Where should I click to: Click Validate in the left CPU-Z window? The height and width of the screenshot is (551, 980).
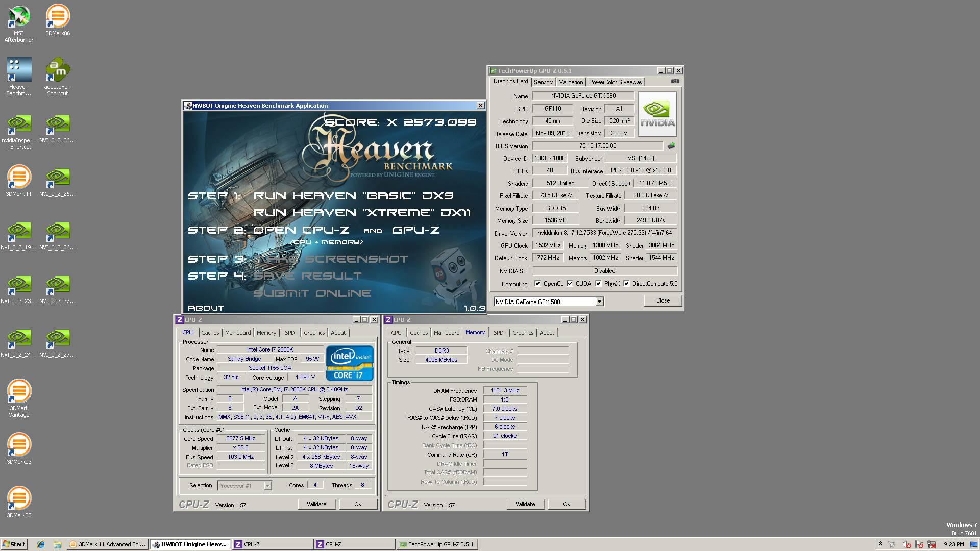(x=316, y=504)
